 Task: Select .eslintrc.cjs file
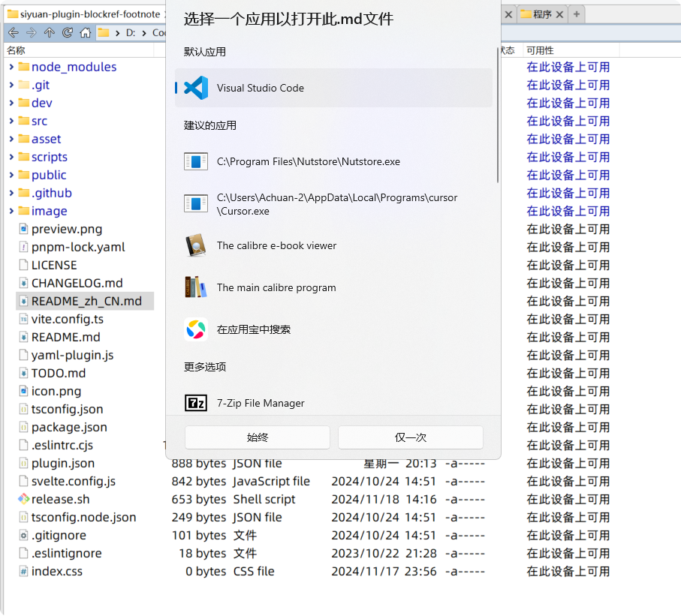pos(62,446)
